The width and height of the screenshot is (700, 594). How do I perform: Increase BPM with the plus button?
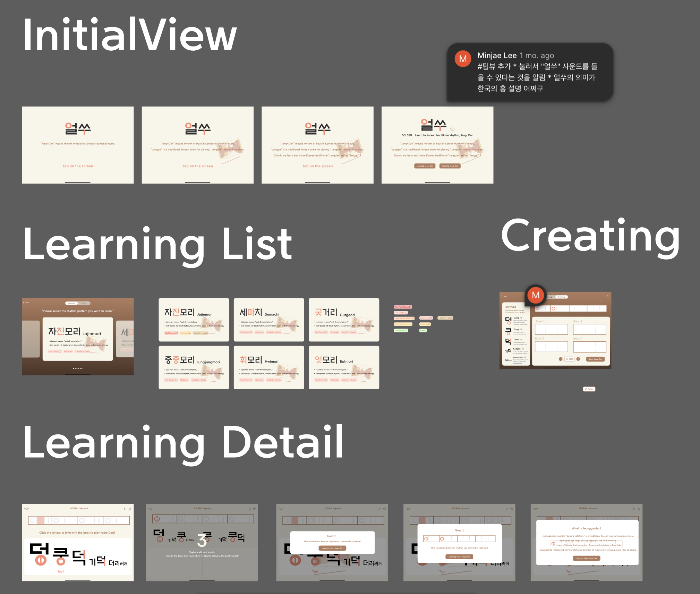pyautogui.click(x=578, y=359)
